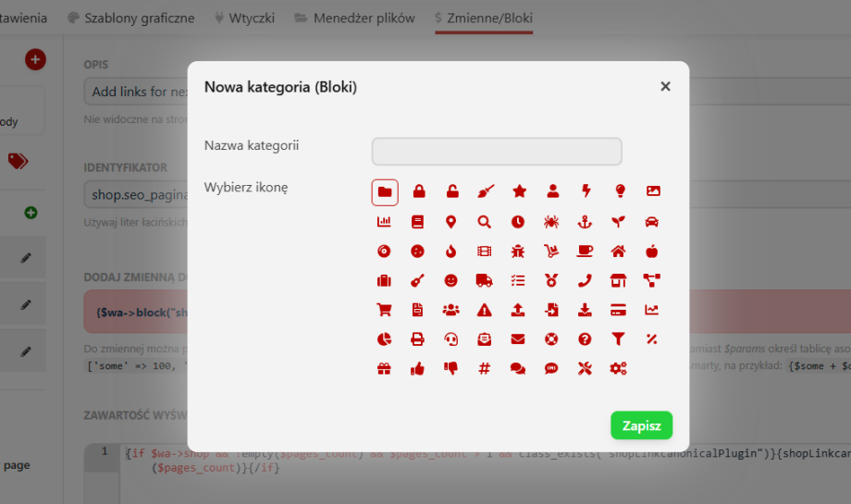The height and width of the screenshot is (504, 851).
Task: Select the padlock locked icon
Action: point(418,191)
